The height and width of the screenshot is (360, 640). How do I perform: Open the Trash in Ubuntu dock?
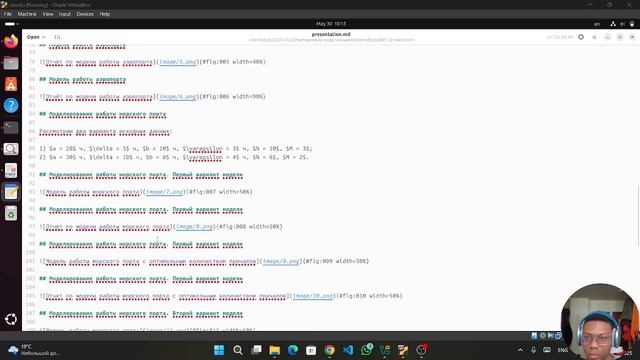coord(11,213)
